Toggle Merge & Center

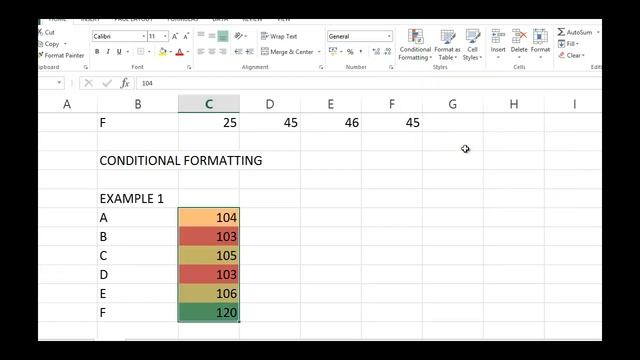287,52
